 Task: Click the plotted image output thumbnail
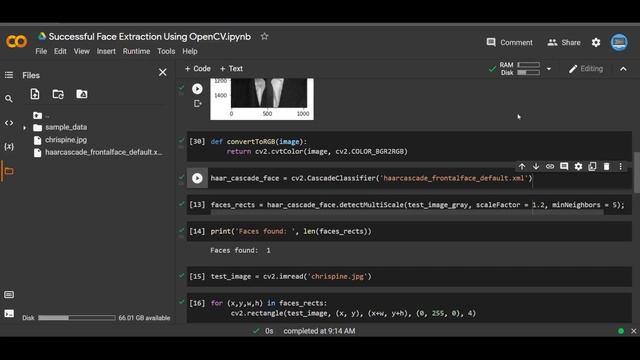click(262, 99)
